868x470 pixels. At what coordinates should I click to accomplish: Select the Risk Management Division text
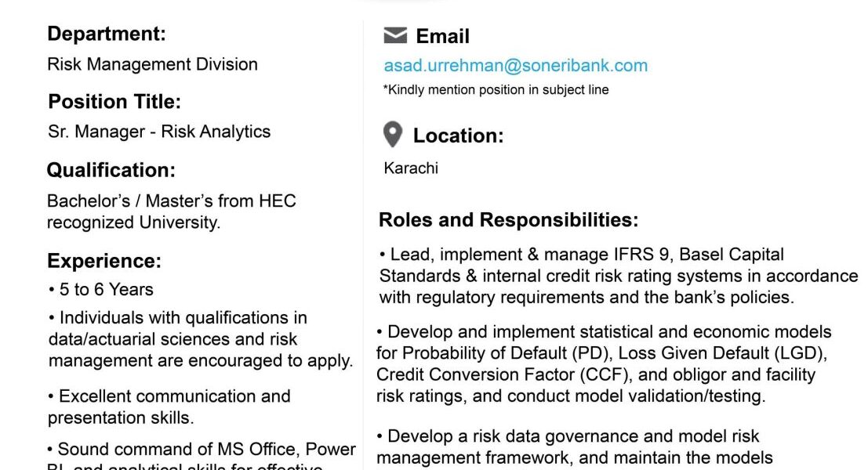[x=152, y=64]
